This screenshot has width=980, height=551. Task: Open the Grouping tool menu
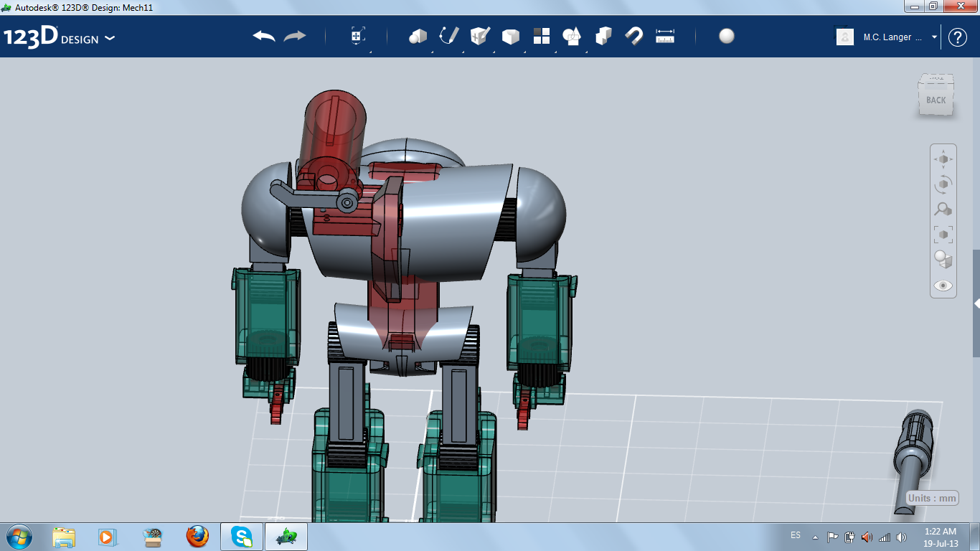573,37
